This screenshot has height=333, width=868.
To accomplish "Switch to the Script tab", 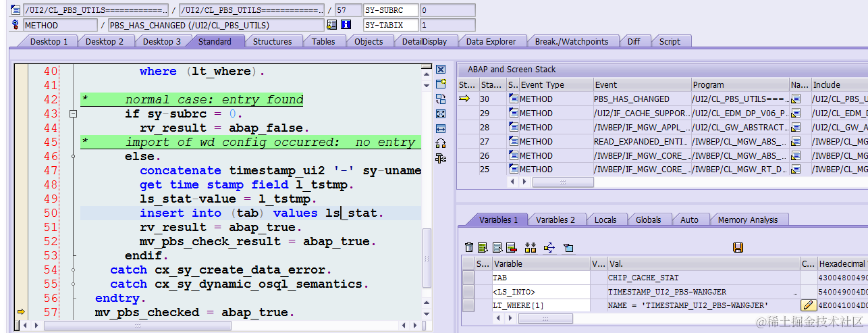I will [670, 41].
